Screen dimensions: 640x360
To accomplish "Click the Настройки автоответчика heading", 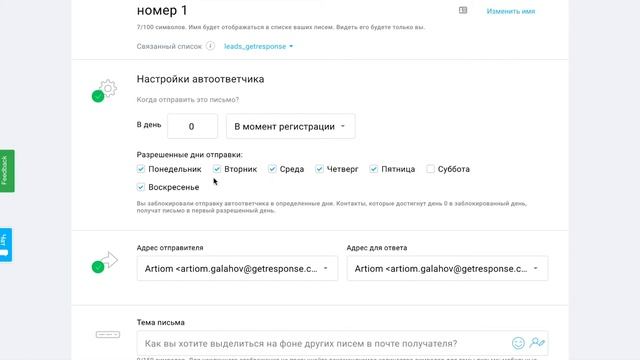I will (200, 79).
